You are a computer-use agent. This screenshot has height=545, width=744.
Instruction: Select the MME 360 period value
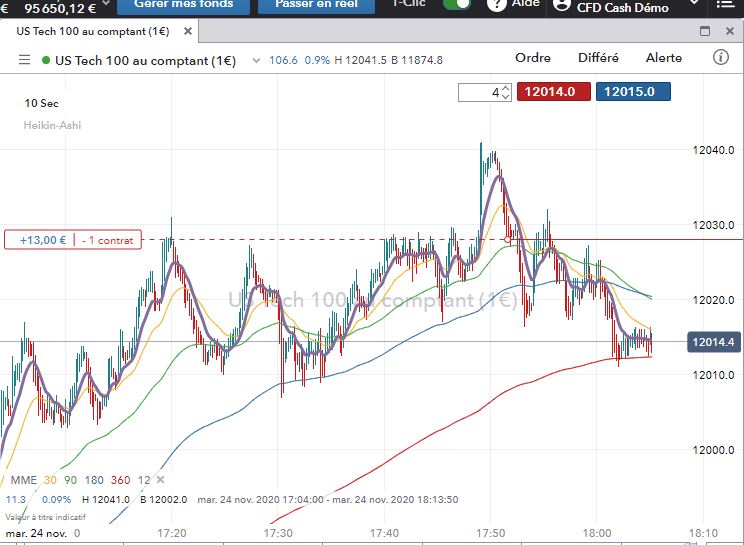tap(121, 480)
